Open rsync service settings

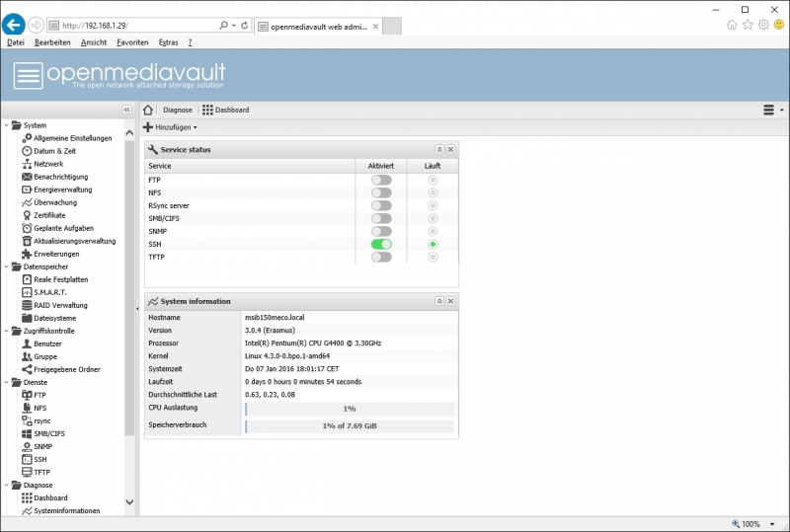37,420
